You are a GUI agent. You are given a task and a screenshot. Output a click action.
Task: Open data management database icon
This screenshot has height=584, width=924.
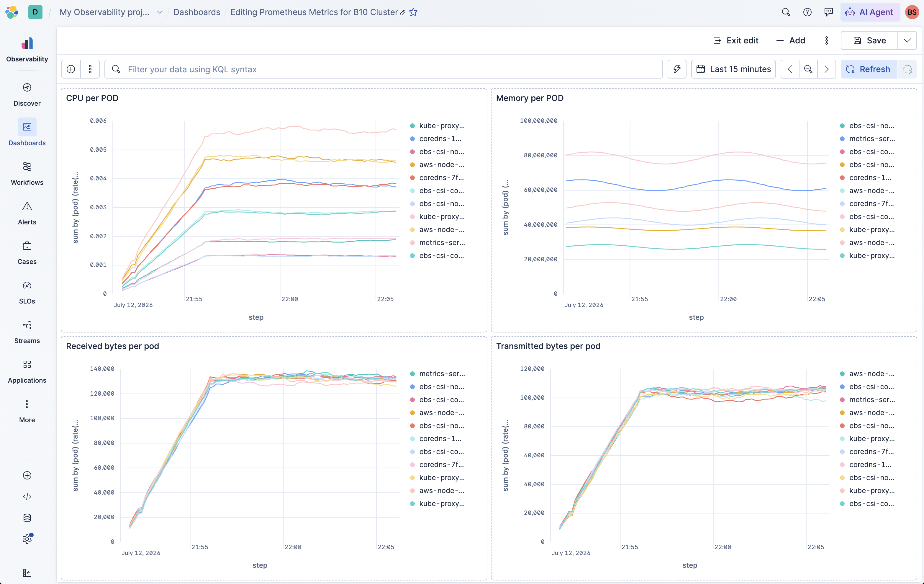click(27, 518)
